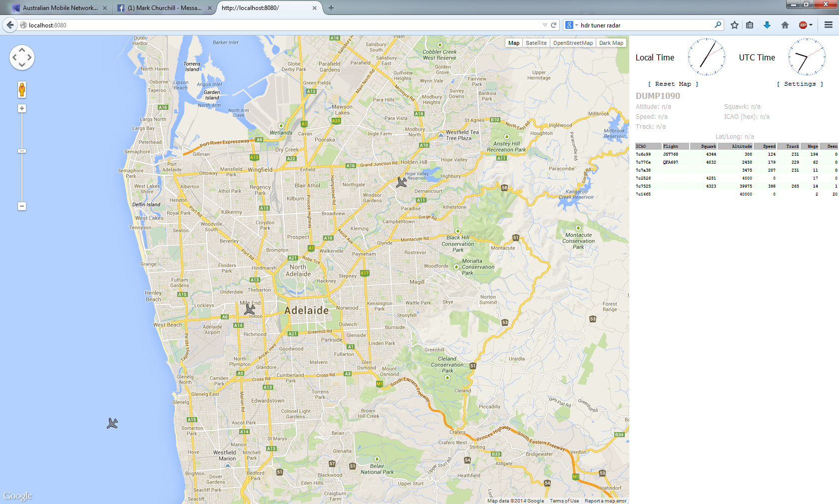Screen dimensions: 839x504
Task: Click the Wetlands park marker on the map
Action: pyautogui.click(x=281, y=126)
